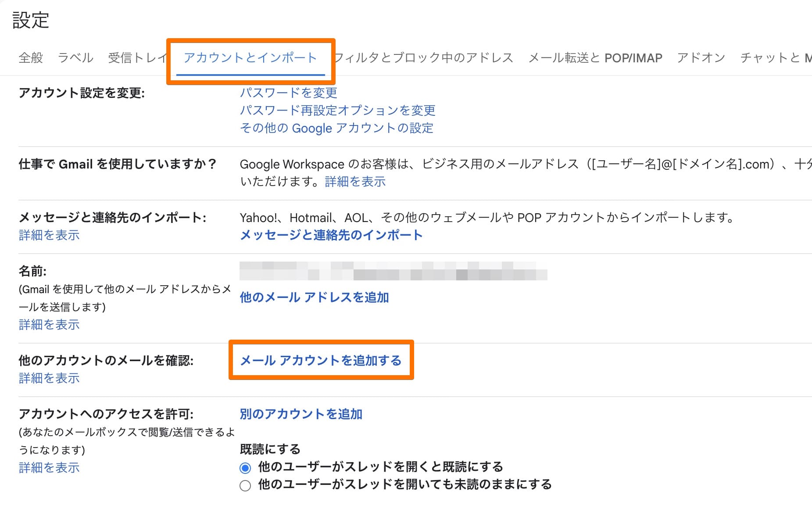This screenshot has height=509, width=812.
Task: Switch to フィルタとブロック中のアドレス tab
Action: 423,57
